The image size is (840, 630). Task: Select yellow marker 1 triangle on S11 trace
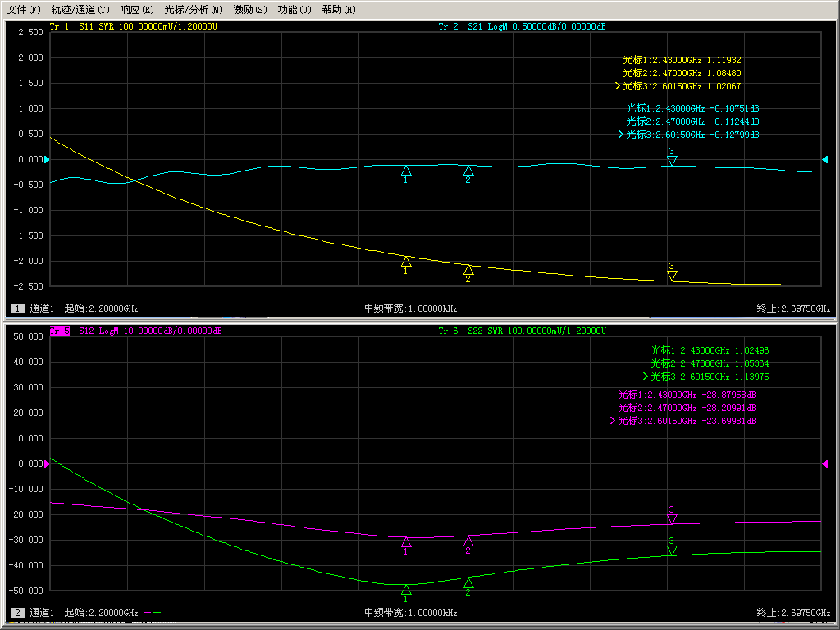[x=406, y=262]
